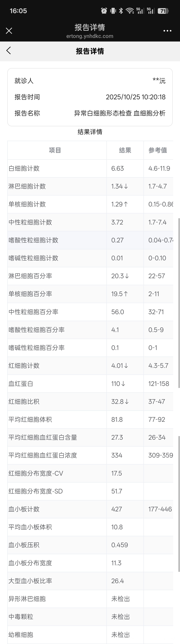This screenshot has height=644, width=180.
Task: Tap the alarm clock status icon
Action: pyautogui.click(x=104, y=11)
